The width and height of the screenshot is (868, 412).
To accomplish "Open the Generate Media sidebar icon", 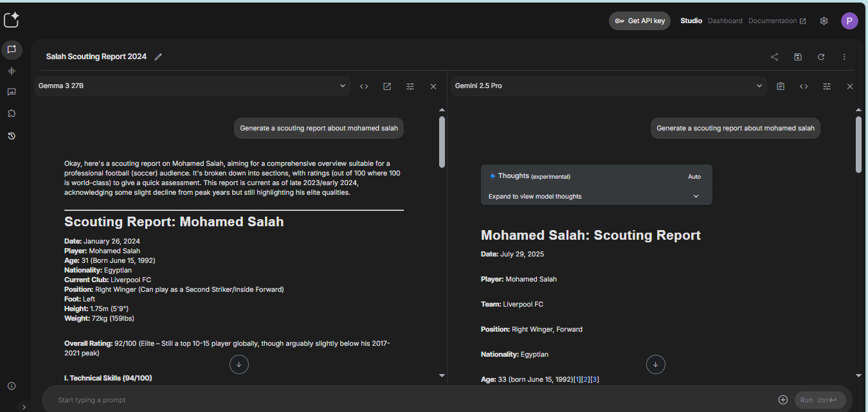I will pyautogui.click(x=12, y=92).
